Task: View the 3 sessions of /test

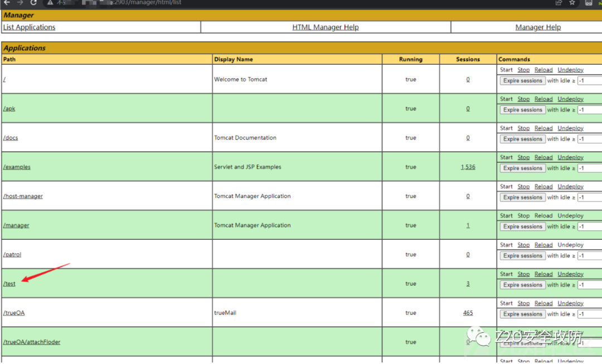Action: (468, 284)
